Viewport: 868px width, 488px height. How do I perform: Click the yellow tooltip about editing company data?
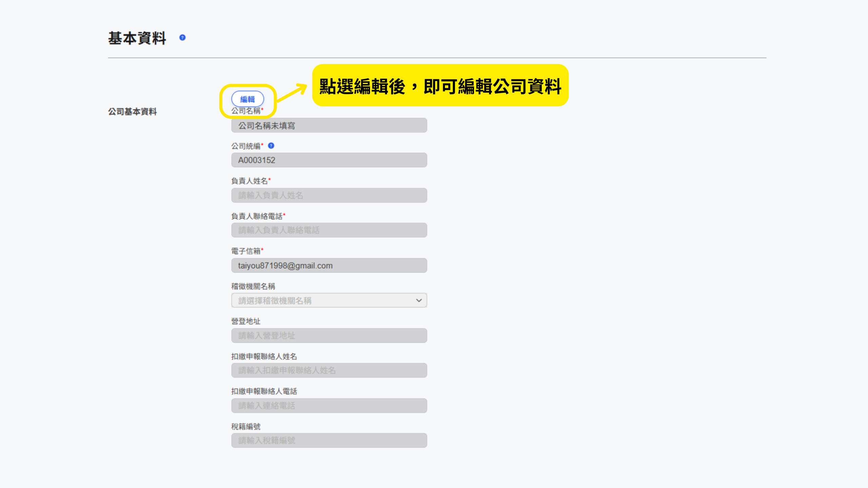click(x=440, y=86)
